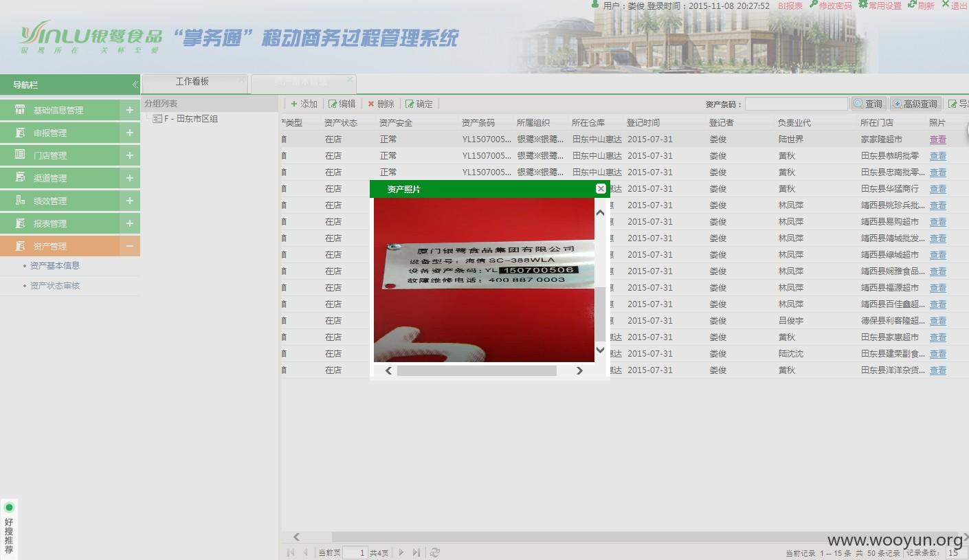Sort by 负责业代 column header

(x=794, y=123)
